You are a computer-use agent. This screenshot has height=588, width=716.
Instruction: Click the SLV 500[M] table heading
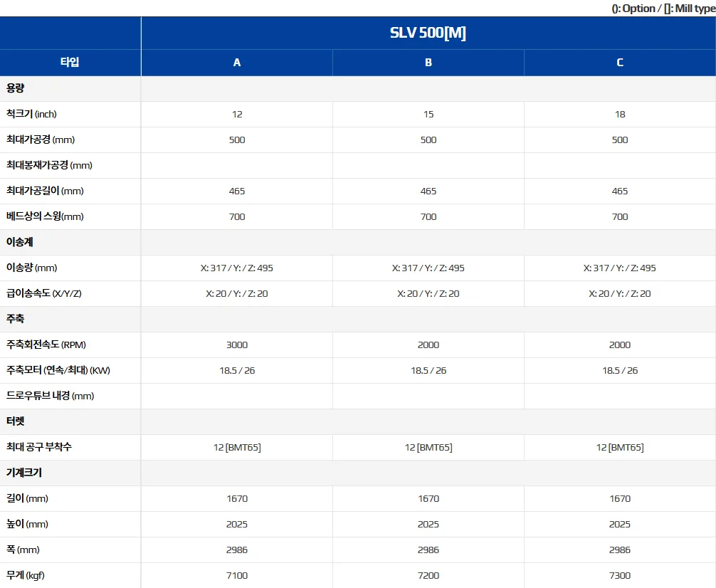pyautogui.click(x=428, y=33)
